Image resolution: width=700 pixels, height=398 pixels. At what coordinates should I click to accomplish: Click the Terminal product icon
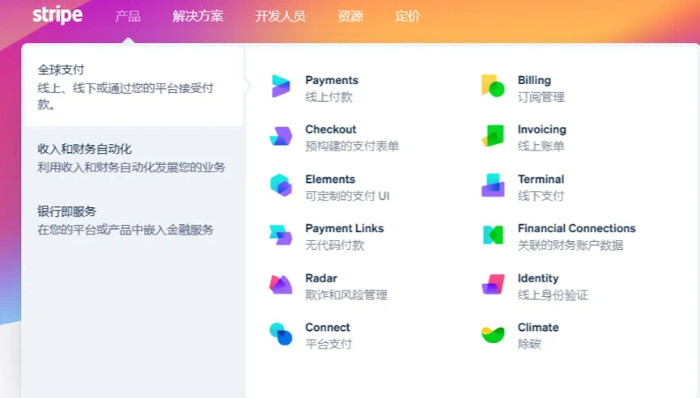493,185
